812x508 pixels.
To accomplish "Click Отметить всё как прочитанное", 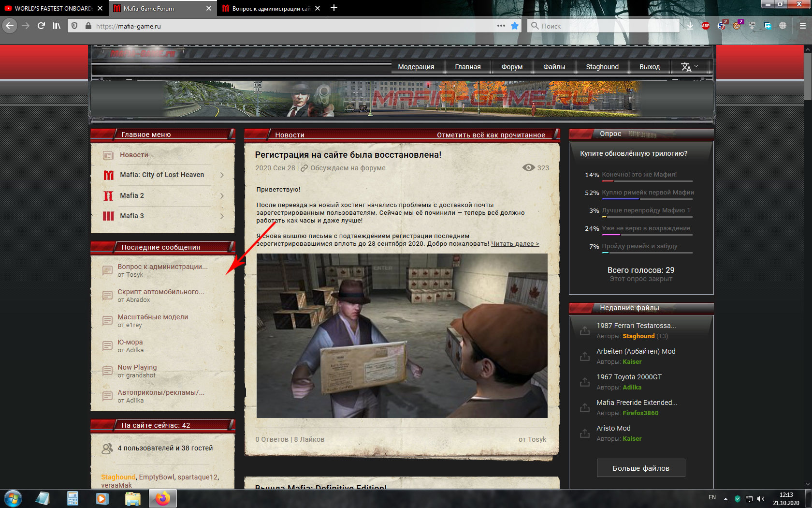I will point(491,135).
